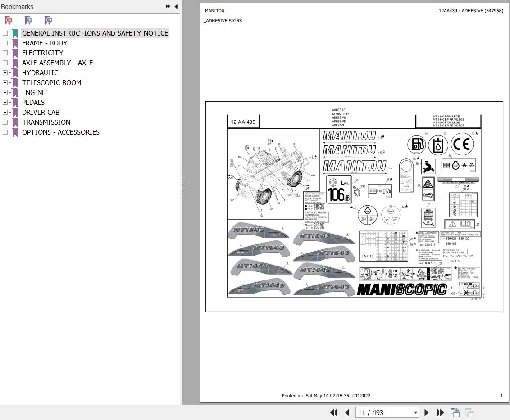Click the teal bookmark icon beside GENERAL INSTRUCTIONS

[x=14, y=33]
